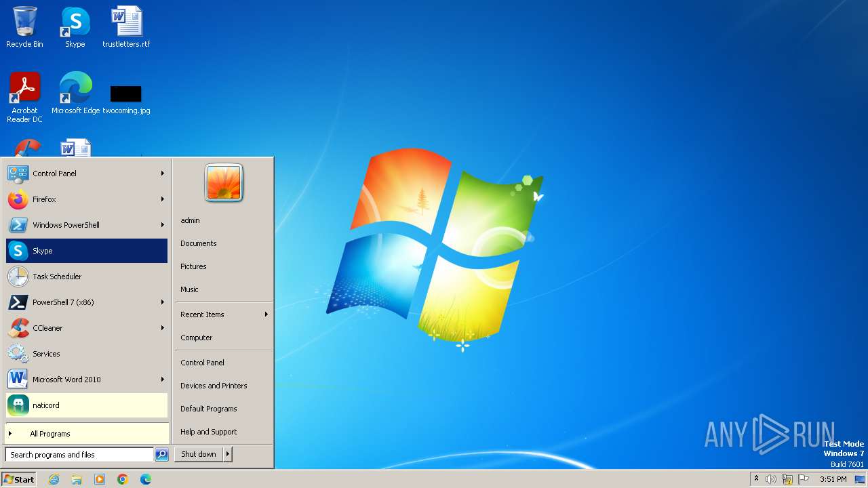Open network status tray icon
Image resolution: width=868 pixels, height=488 pixels.
point(787,479)
